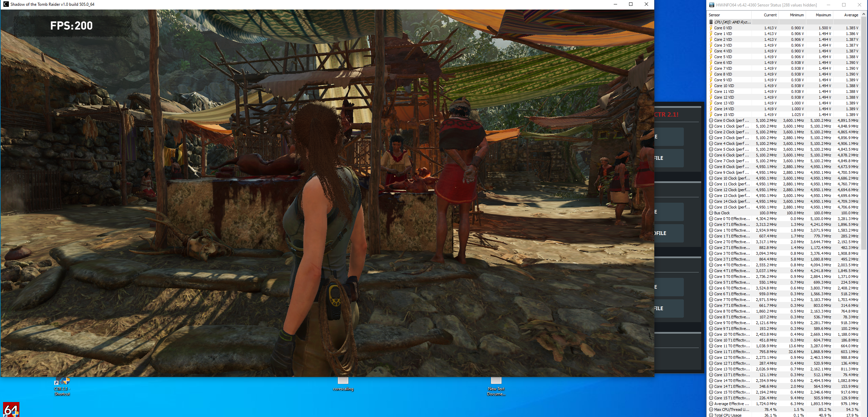Click the voltage bolt icon beside Core 15 VID
This screenshot has width=868, height=417.
pos(711,115)
